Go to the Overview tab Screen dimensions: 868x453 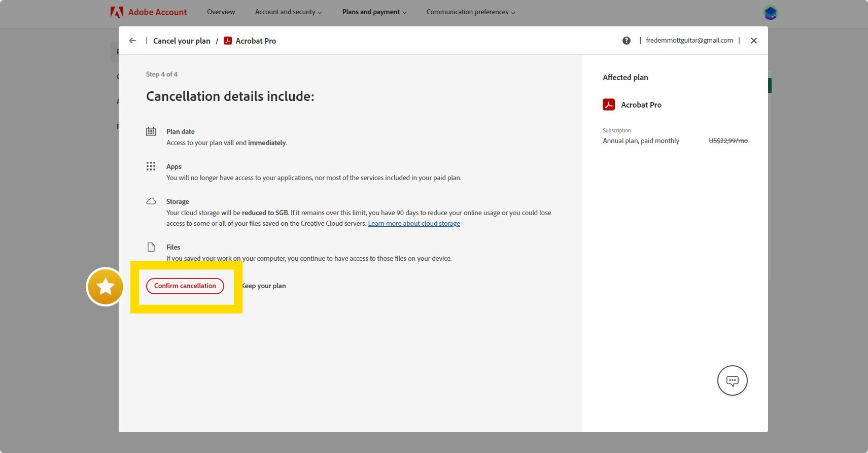click(221, 12)
